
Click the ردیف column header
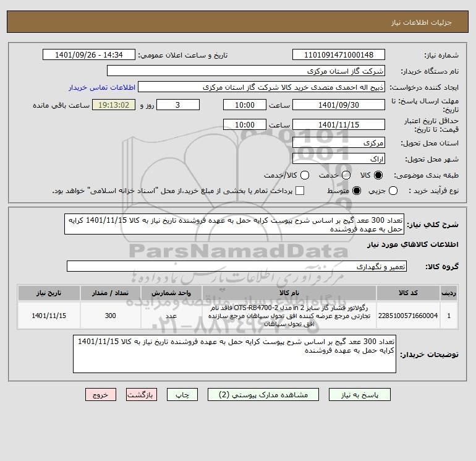coord(449,293)
